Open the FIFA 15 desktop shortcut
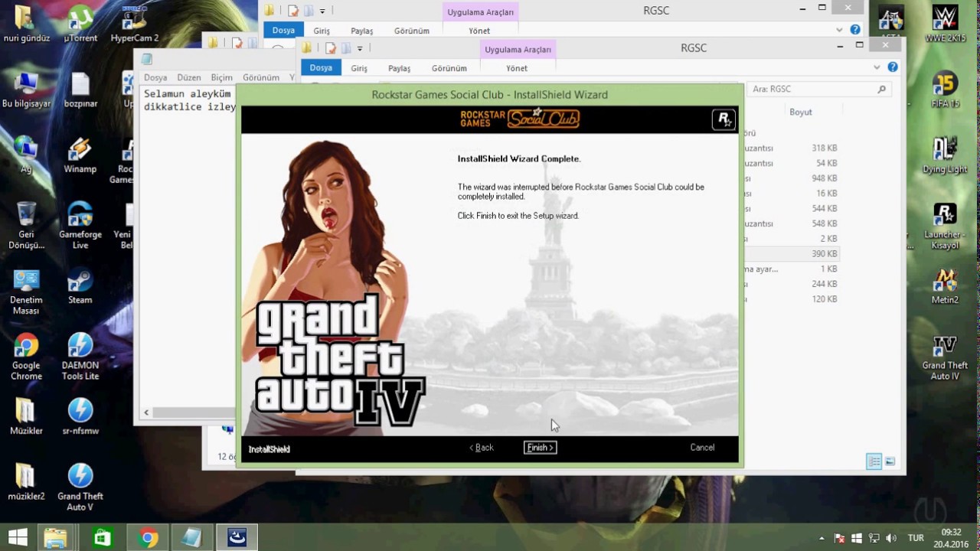The image size is (980, 551). [x=945, y=90]
